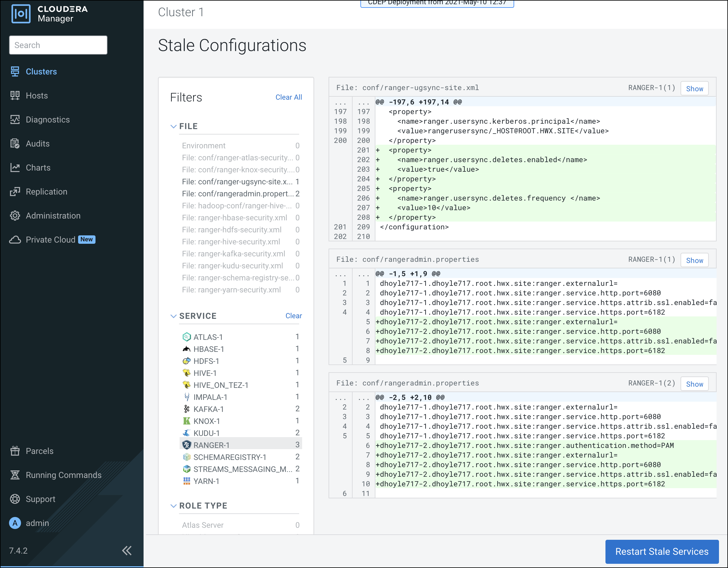Click the Search input field
728x568 pixels.
[x=58, y=45]
